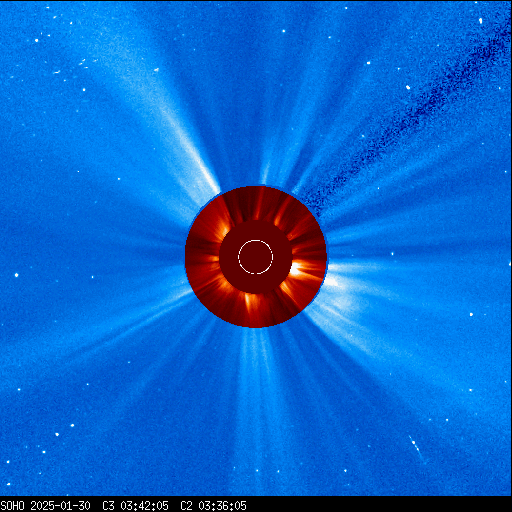Click the SOHO label in the footer

click(12, 506)
